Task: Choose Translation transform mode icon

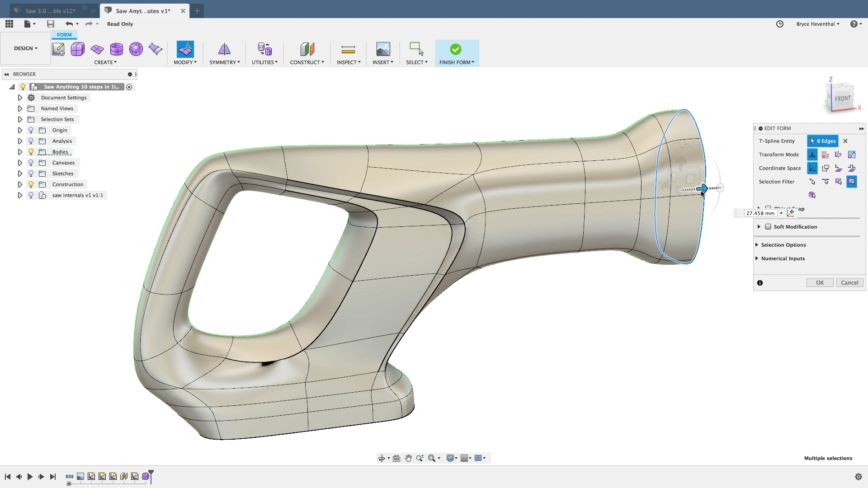Action: click(825, 155)
